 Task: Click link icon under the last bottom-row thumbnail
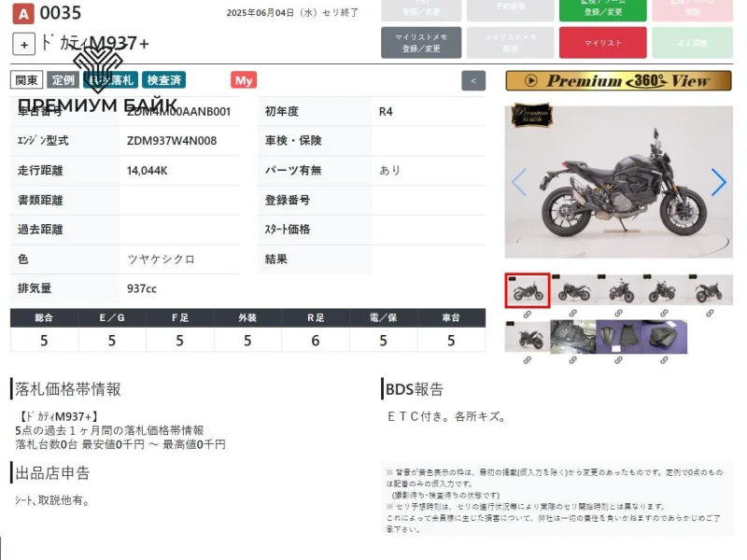tap(665, 359)
